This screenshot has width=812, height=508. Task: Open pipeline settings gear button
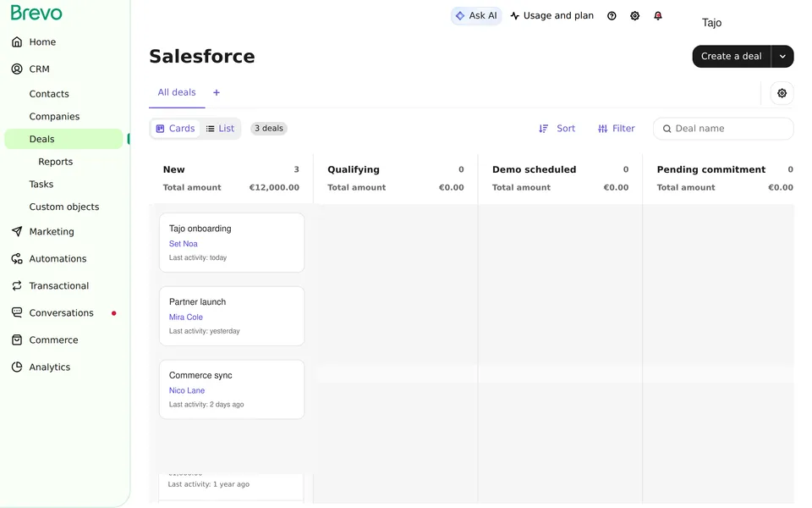[x=782, y=93]
